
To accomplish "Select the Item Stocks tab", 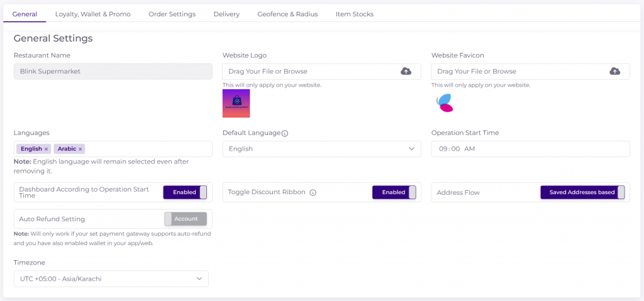I will tap(354, 14).
